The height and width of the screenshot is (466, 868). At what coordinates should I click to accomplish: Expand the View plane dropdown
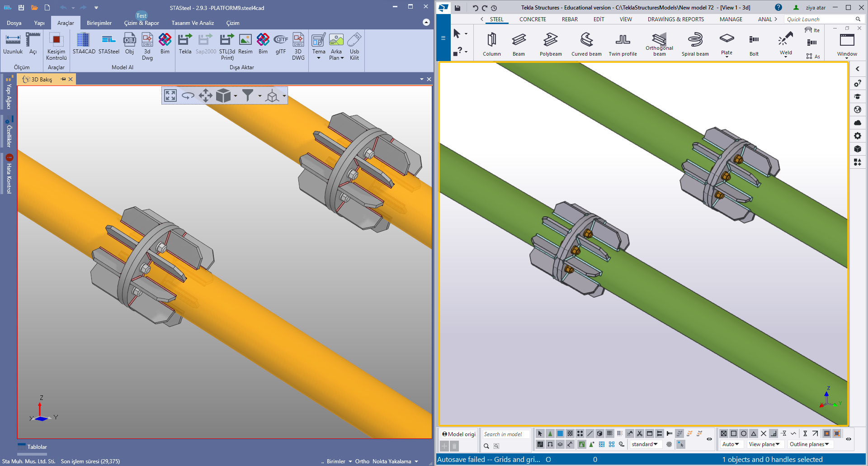point(764,444)
